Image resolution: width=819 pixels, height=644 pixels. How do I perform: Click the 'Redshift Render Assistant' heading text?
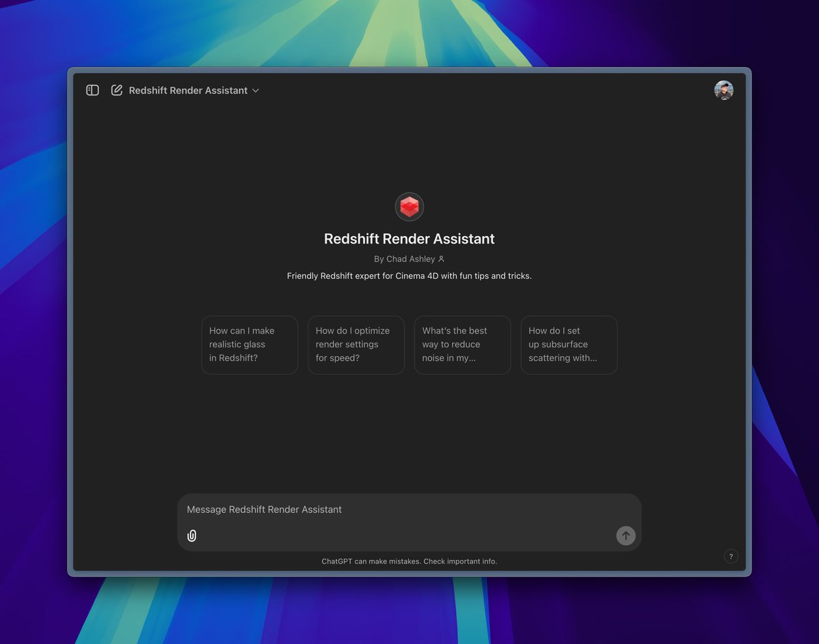tap(409, 239)
